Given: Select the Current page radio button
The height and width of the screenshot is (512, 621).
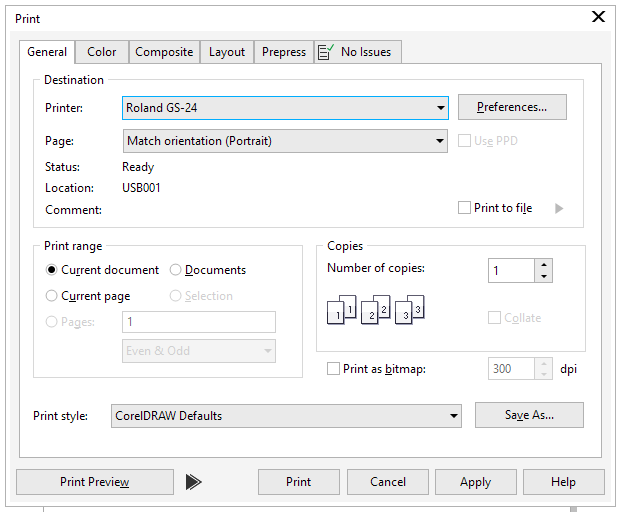Looking at the screenshot, I should tap(52, 296).
